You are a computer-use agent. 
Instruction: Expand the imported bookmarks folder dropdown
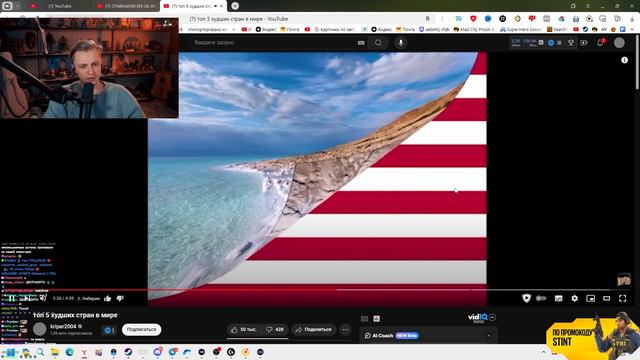[x=234, y=29]
